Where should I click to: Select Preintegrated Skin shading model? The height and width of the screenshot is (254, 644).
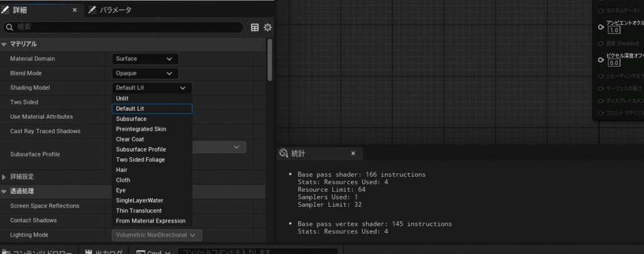click(152, 129)
